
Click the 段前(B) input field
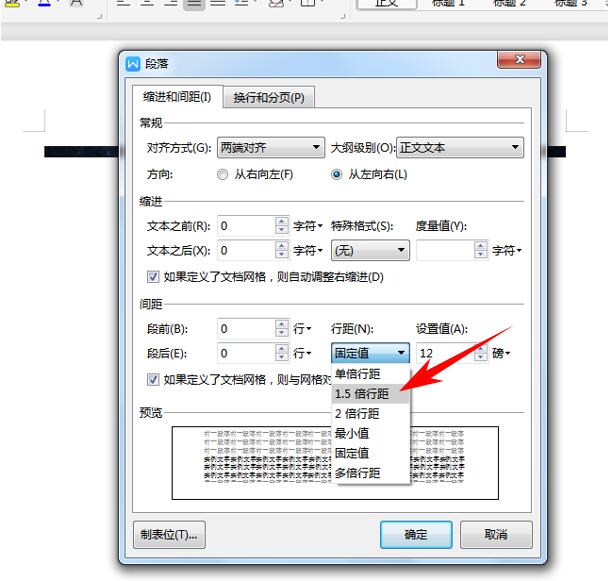247,329
